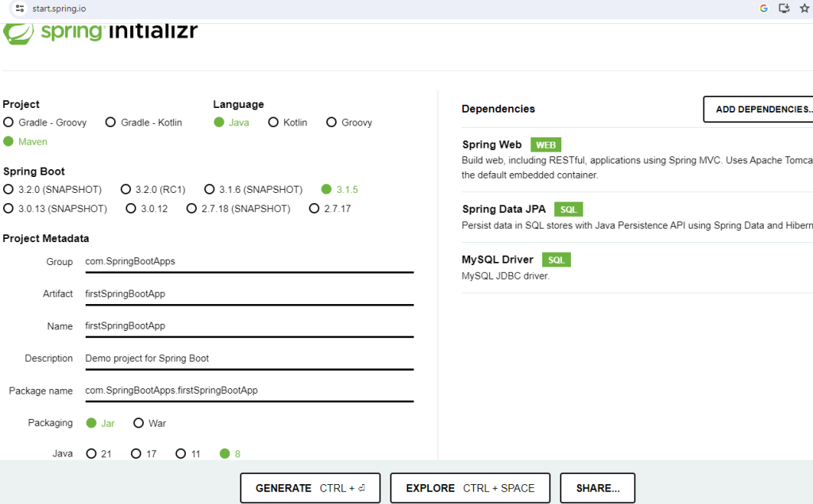Select Spring Boot 2.7.18 (SNAPSHOT)
Viewport: 813px width, 504px height.
tap(238, 209)
